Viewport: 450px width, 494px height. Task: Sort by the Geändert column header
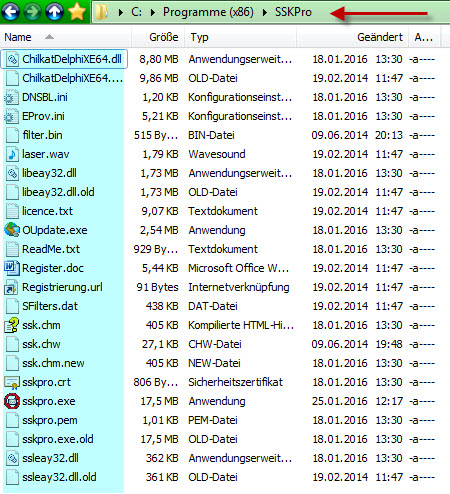(353, 37)
